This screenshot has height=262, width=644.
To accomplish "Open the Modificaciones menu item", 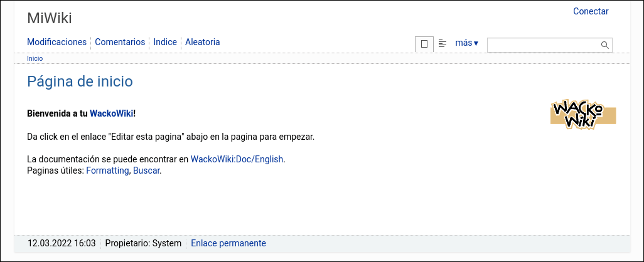I will [x=56, y=42].
